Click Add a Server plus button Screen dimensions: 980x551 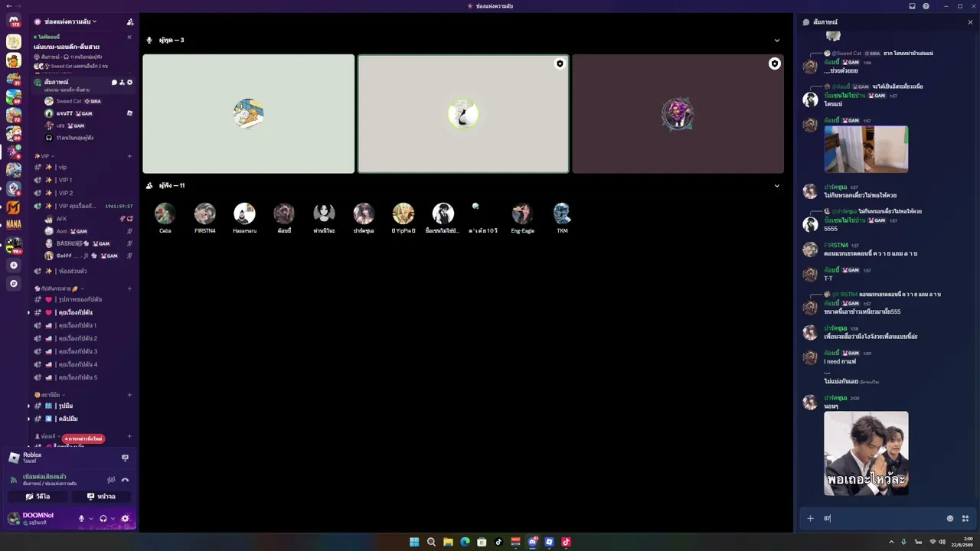click(x=13, y=265)
